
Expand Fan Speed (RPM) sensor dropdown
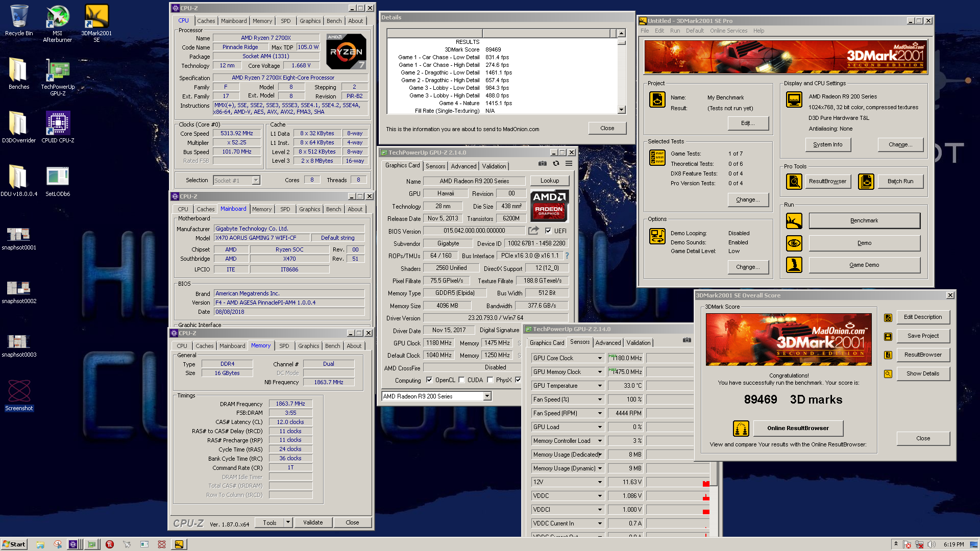click(x=600, y=413)
